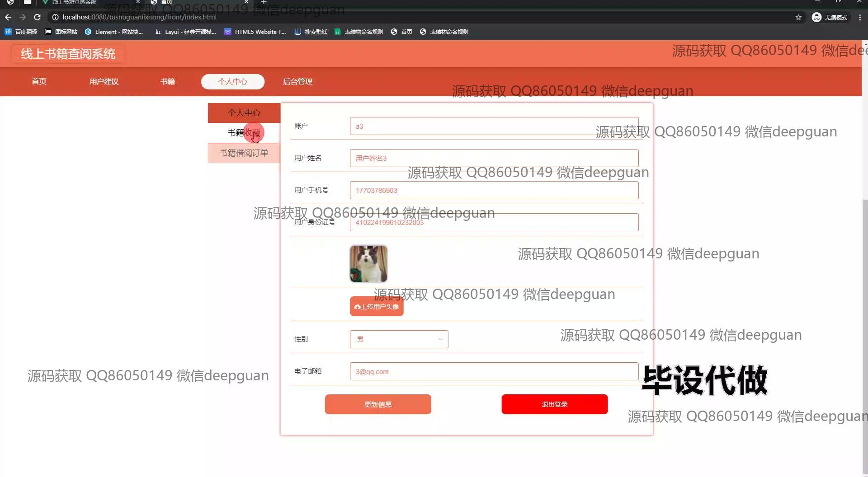Open 后台管理 navigation item
Viewport: 868px width, 477px height.
297,81
